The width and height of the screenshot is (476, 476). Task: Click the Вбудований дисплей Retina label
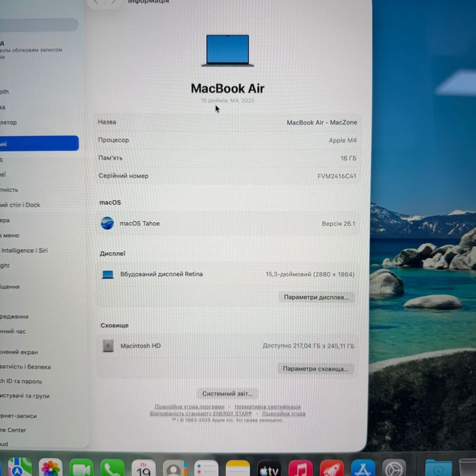(162, 274)
